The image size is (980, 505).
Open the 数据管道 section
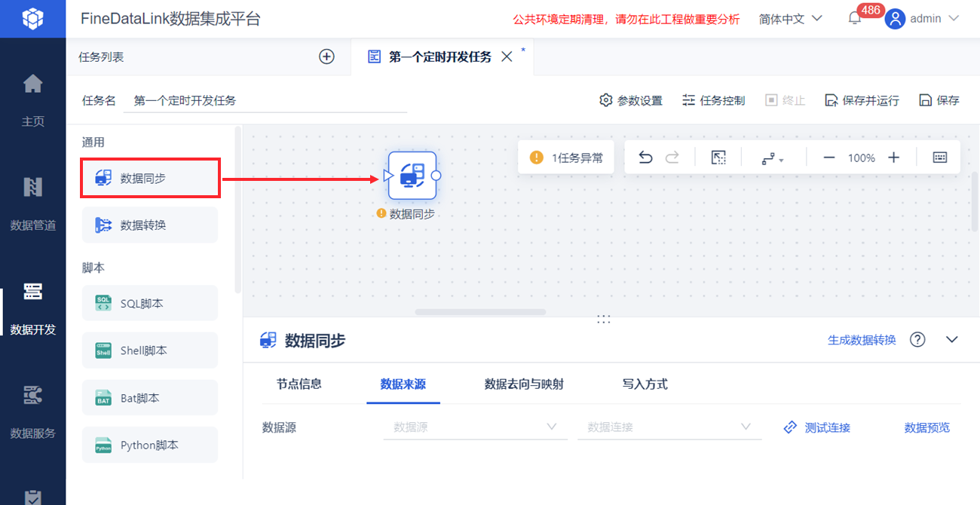(x=32, y=203)
